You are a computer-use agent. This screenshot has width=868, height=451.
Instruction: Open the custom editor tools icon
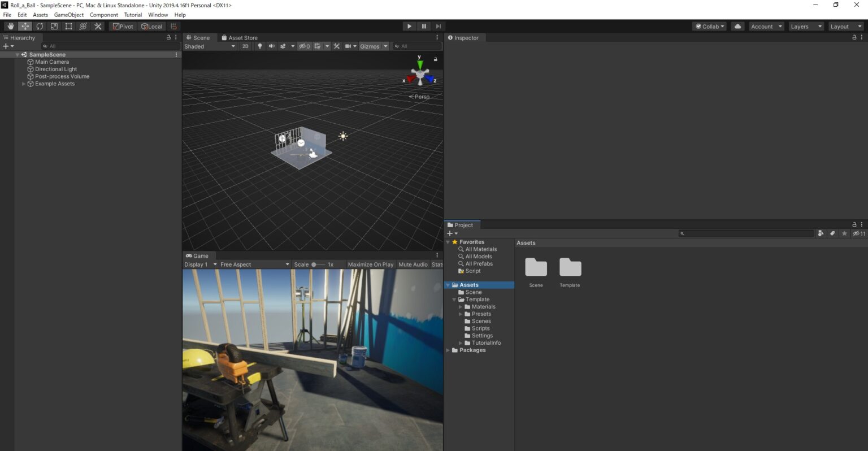[98, 27]
